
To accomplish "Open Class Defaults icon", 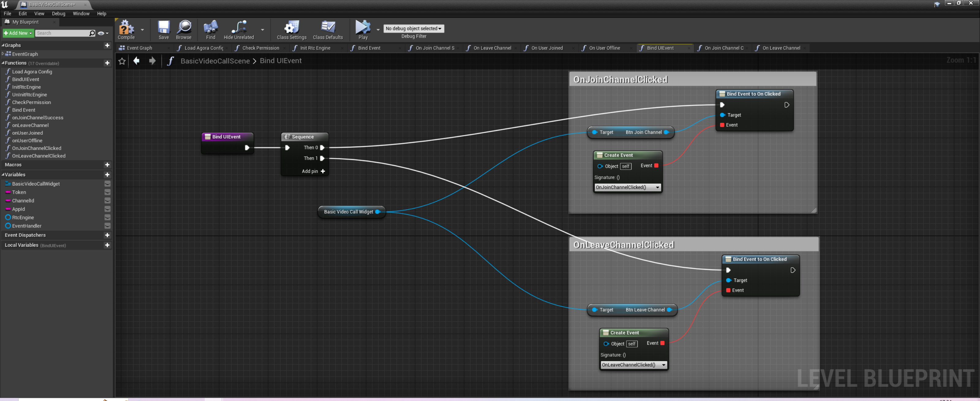I will pyautogui.click(x=328, y=28).
